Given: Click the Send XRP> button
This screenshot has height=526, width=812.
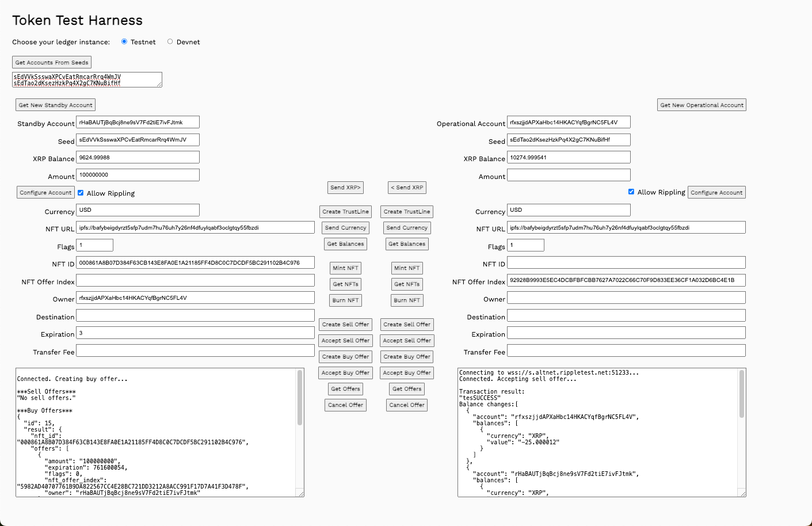Looking at the screenshot, I should 345,188.
